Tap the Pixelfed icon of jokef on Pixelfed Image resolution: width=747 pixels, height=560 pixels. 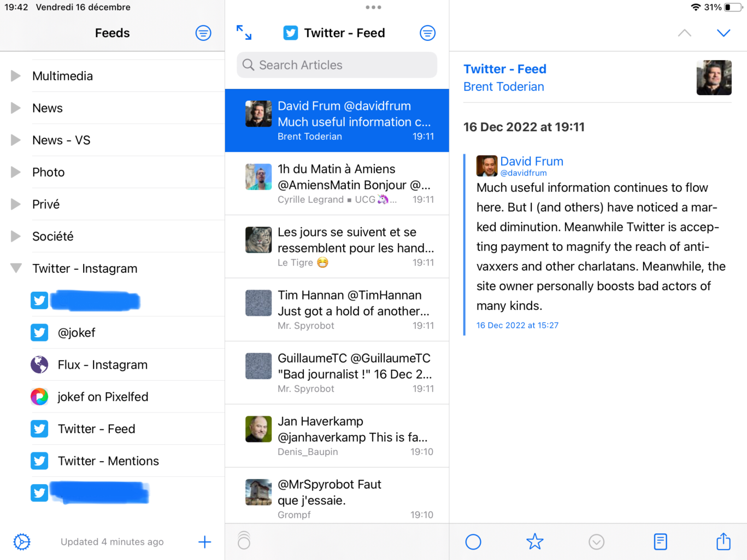(39, 397)
